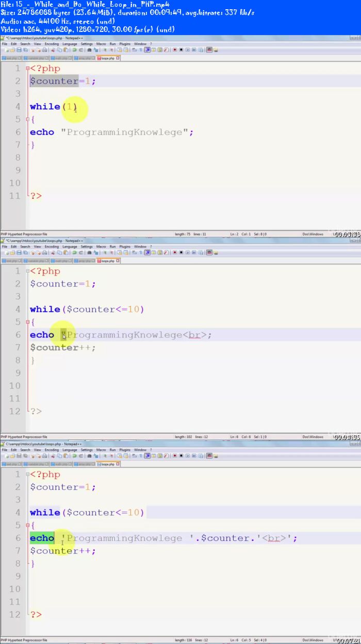Click "$counter=1;" text in first frame
The width and height of the screenshot is (361, 644).
coord(63,81)
